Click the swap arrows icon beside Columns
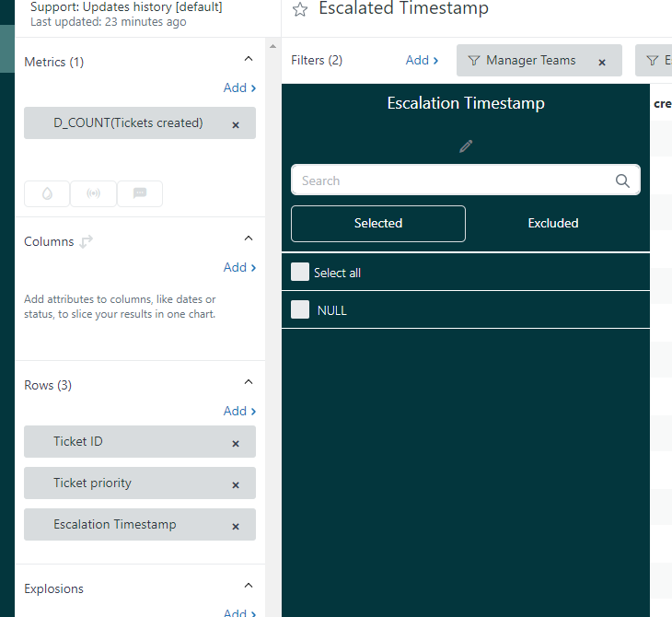 click(x=87, y=242)
